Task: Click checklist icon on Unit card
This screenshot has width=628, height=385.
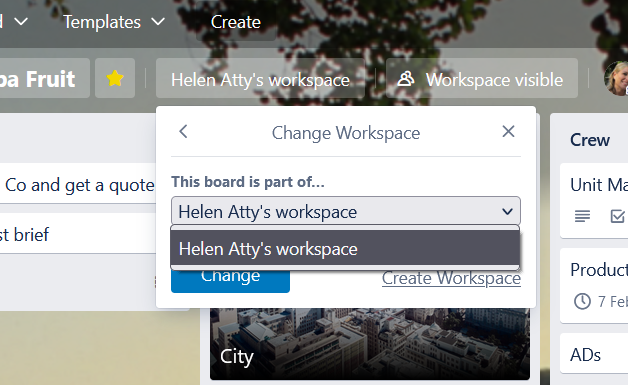Action: point(617,216)
